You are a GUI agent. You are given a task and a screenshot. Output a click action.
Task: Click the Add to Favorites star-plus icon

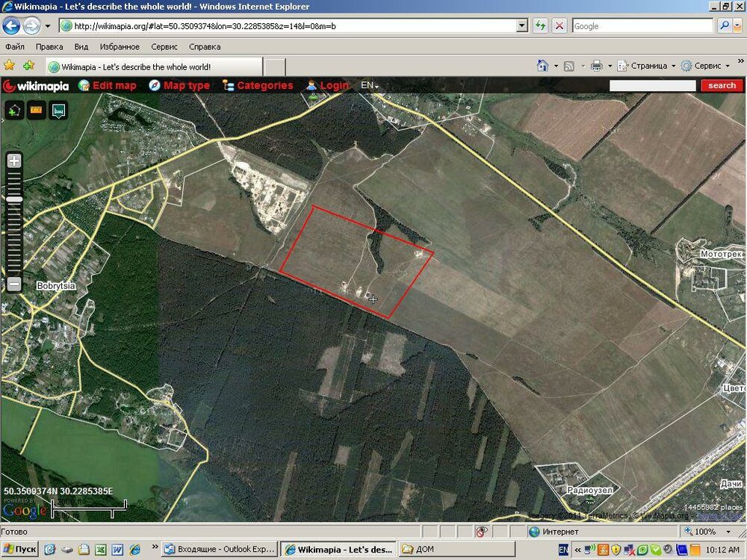pyautogui.click(x=28, y=65)
